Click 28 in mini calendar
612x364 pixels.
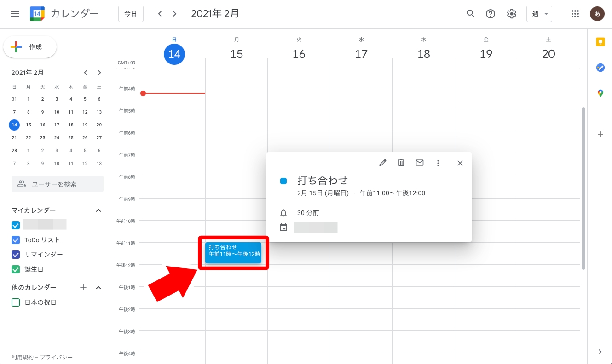[x=14, y=150]
